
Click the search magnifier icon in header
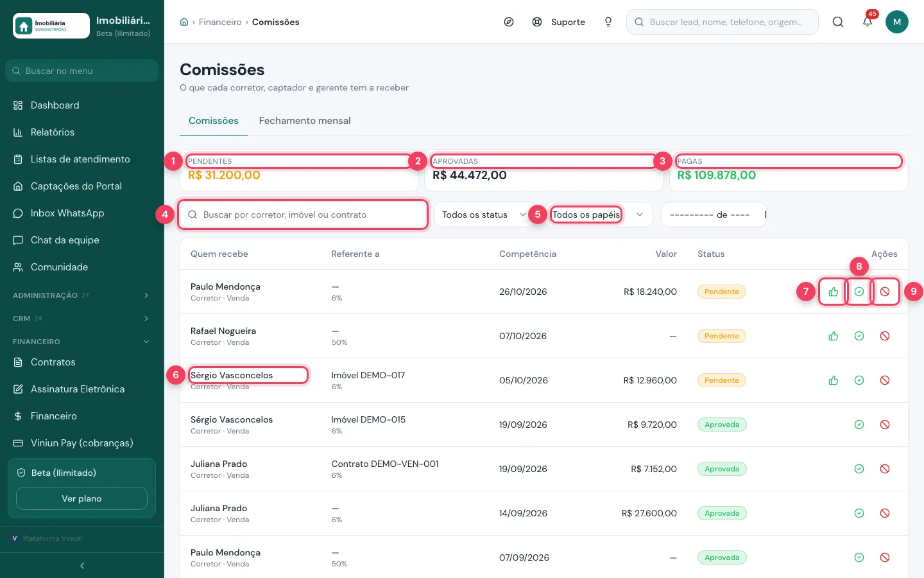(x=838, y=22)
